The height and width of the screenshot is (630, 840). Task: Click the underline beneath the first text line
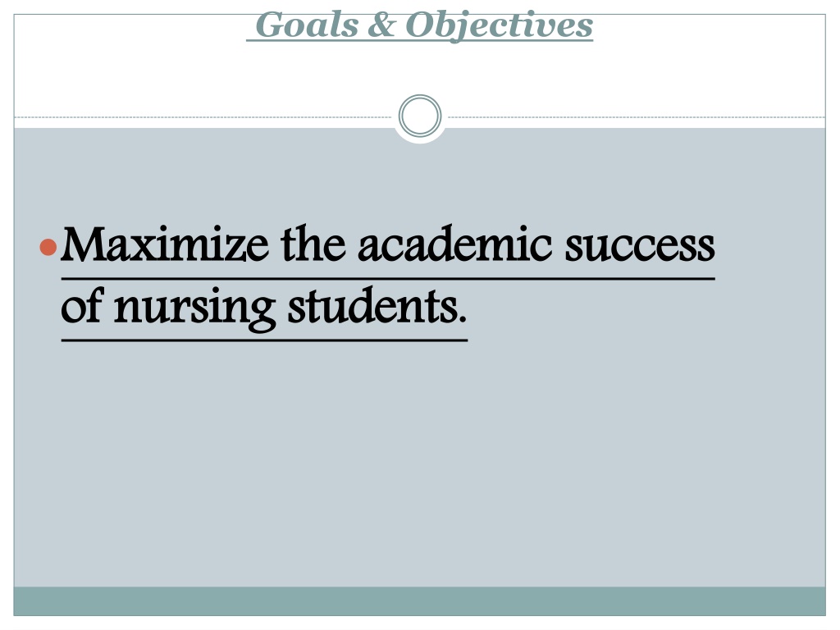(388, 279)
